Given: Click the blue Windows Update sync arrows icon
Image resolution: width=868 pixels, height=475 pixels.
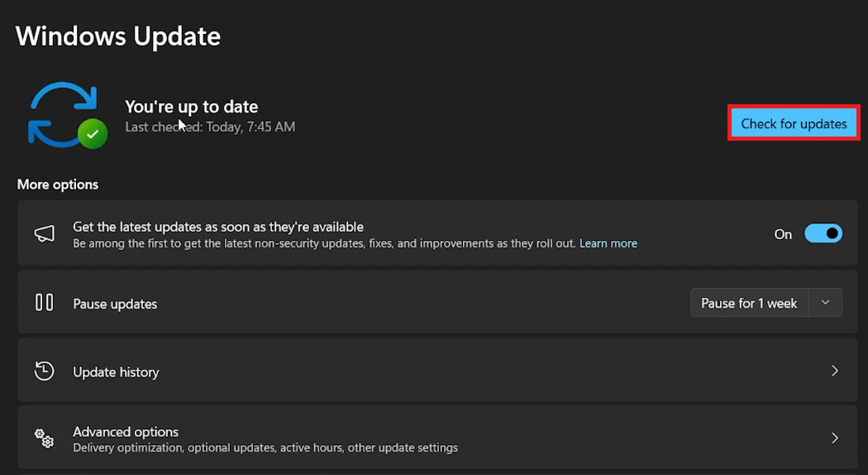Looking at the screenshot, I should tap(61, 114).
